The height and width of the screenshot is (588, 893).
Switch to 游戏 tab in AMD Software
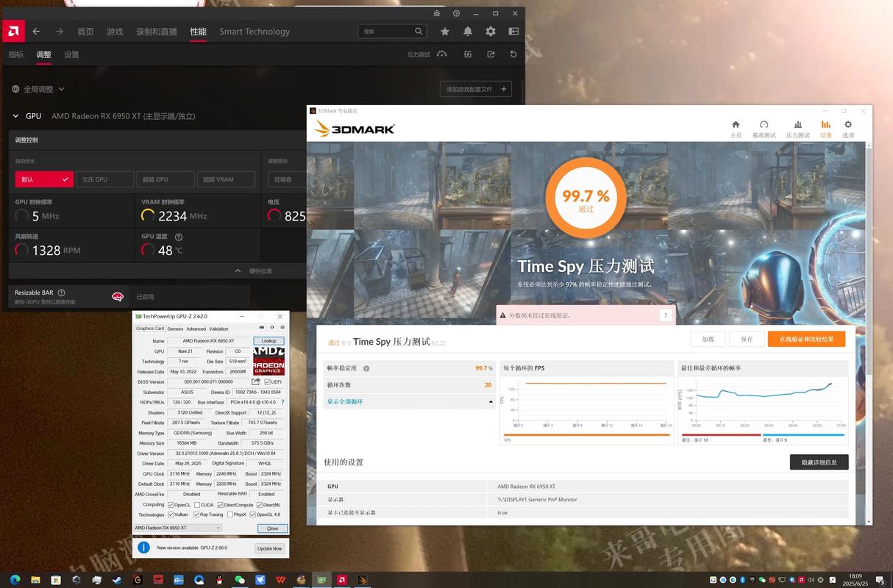(x=115, y=32)
